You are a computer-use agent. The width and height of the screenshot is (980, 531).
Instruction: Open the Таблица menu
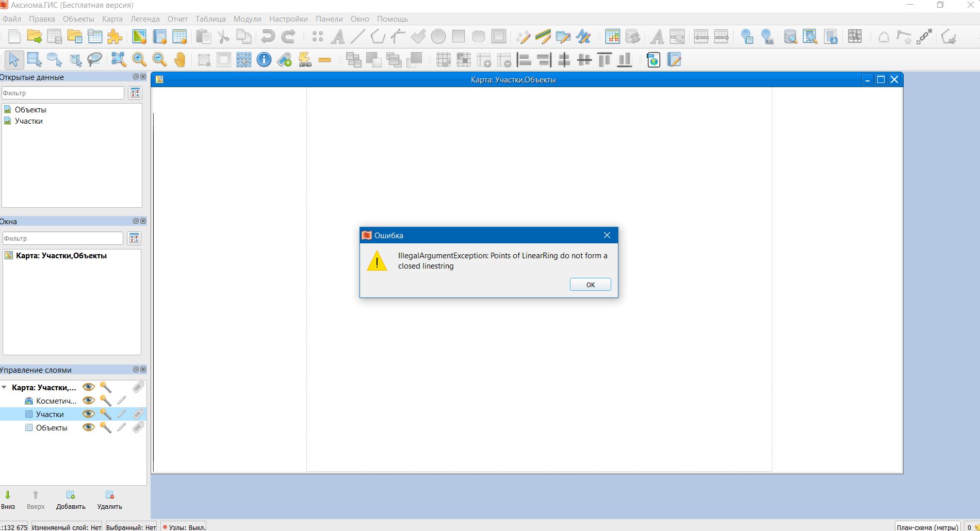(x=210, y=19)
